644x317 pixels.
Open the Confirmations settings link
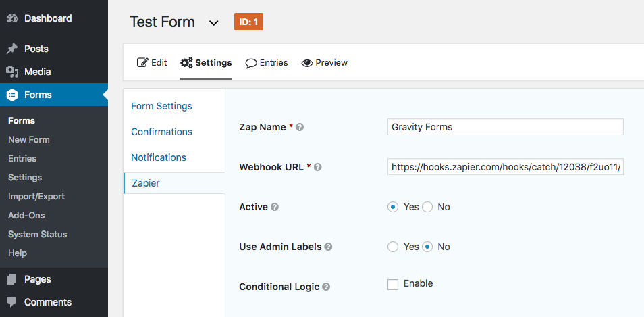(x=161, y=132)
